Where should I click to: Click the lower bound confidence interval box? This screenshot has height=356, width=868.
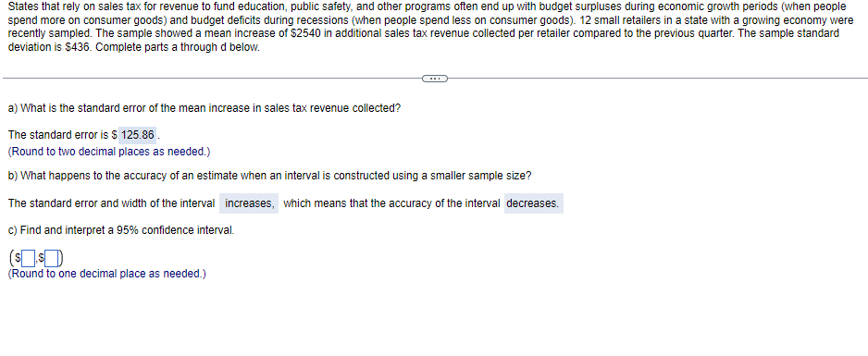(x=30, y=257)
